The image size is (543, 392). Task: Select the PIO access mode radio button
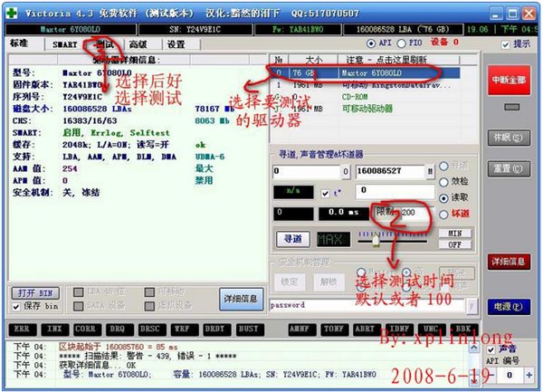click(x=401, y=43)
